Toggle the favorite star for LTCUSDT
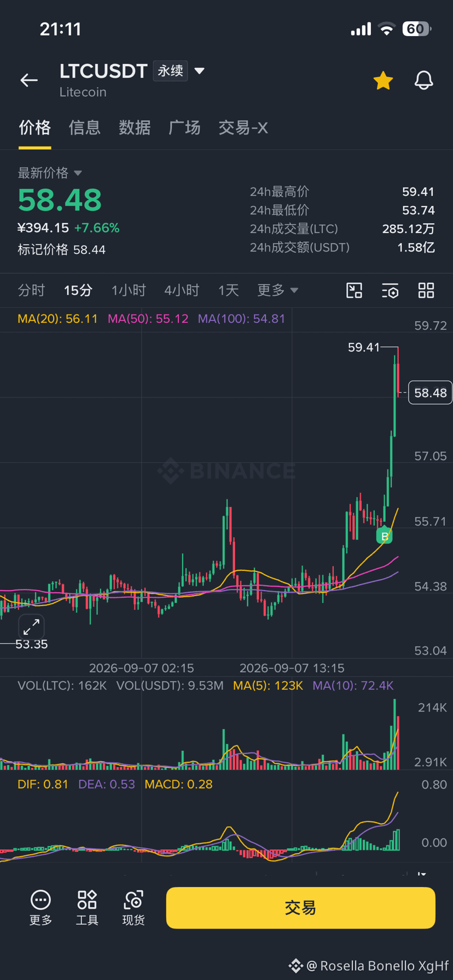The image size is (453, 980). click(383, 80)
